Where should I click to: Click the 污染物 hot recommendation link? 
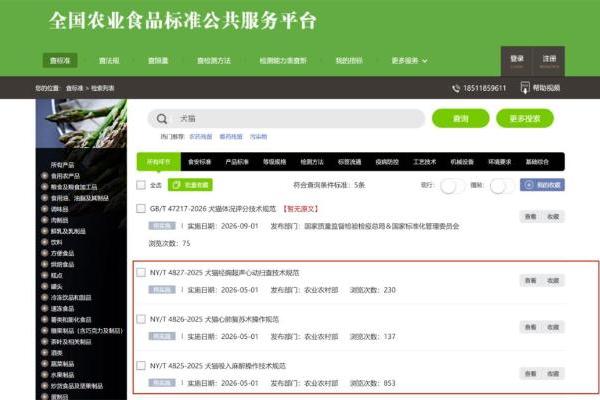[x=259, y=137]
